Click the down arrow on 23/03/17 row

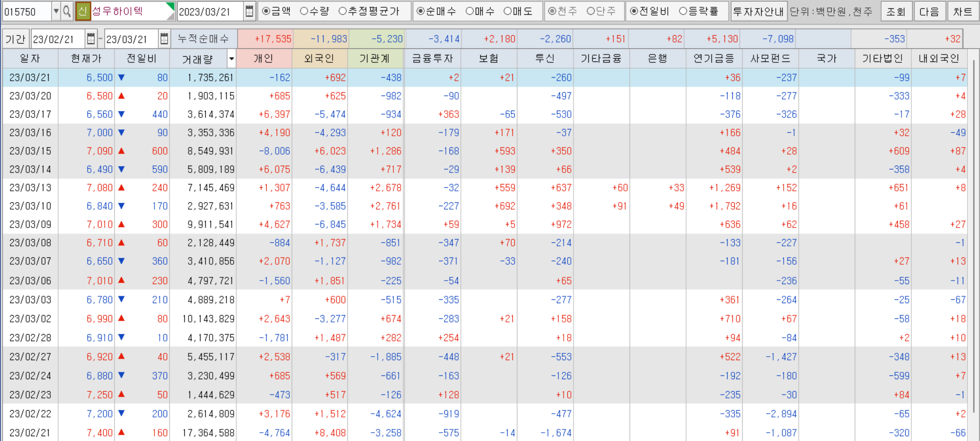pos(122,114)
